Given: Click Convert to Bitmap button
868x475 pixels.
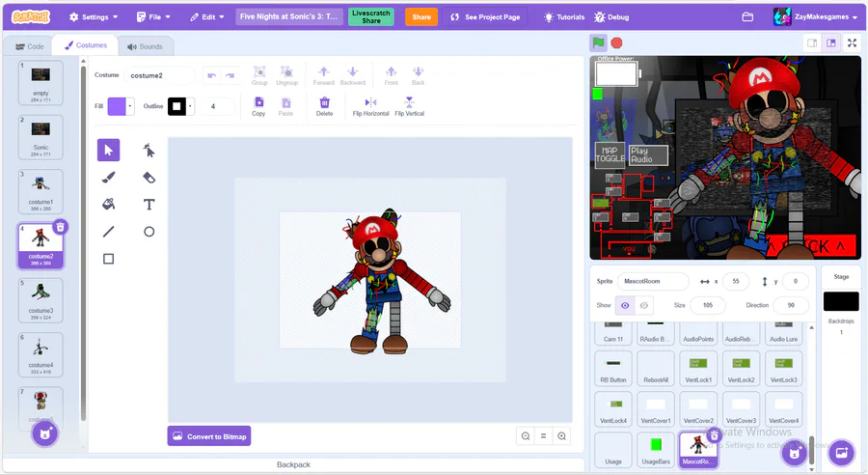Looking at the screenshot, I should tap(209, 436).
